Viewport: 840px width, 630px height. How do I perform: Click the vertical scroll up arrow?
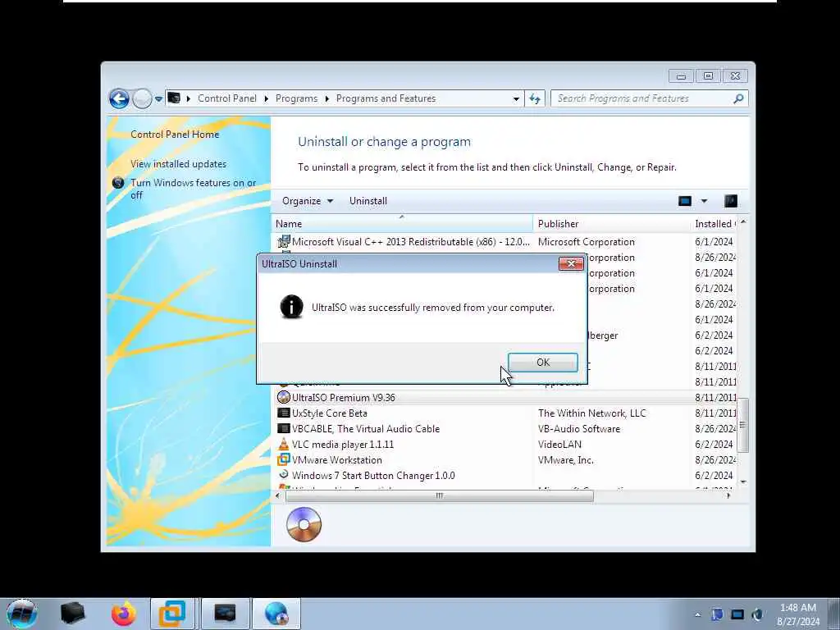tap(743, 221)
